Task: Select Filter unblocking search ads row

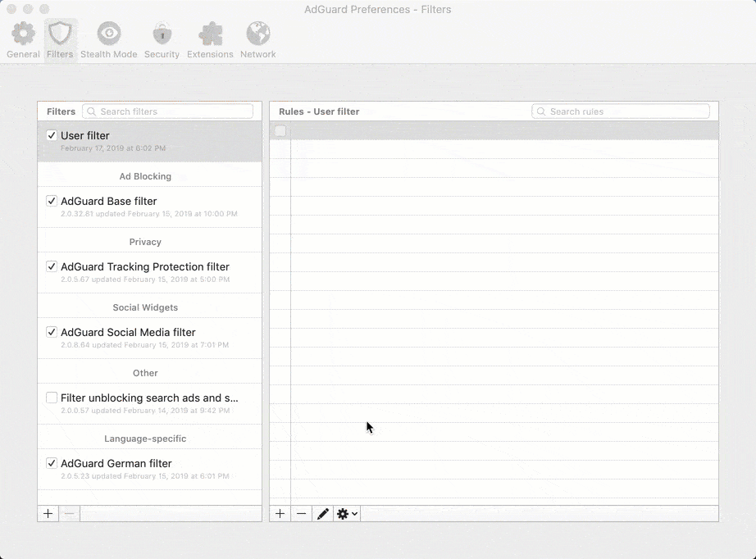Action: click(149, 404)
